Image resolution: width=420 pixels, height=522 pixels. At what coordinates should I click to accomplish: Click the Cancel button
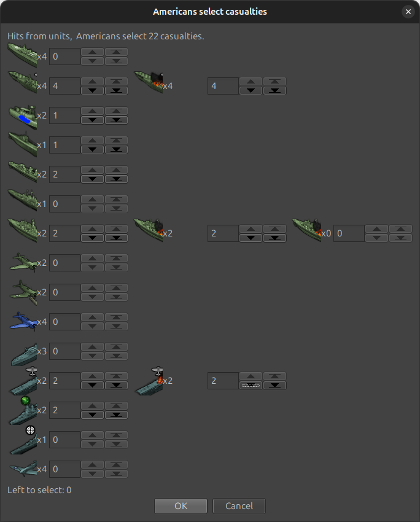pyautogui.click(x=239, y=506)
